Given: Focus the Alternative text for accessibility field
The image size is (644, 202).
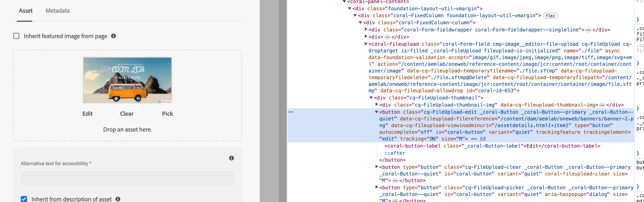Looking at the screenshot, I should pos(128,179).
